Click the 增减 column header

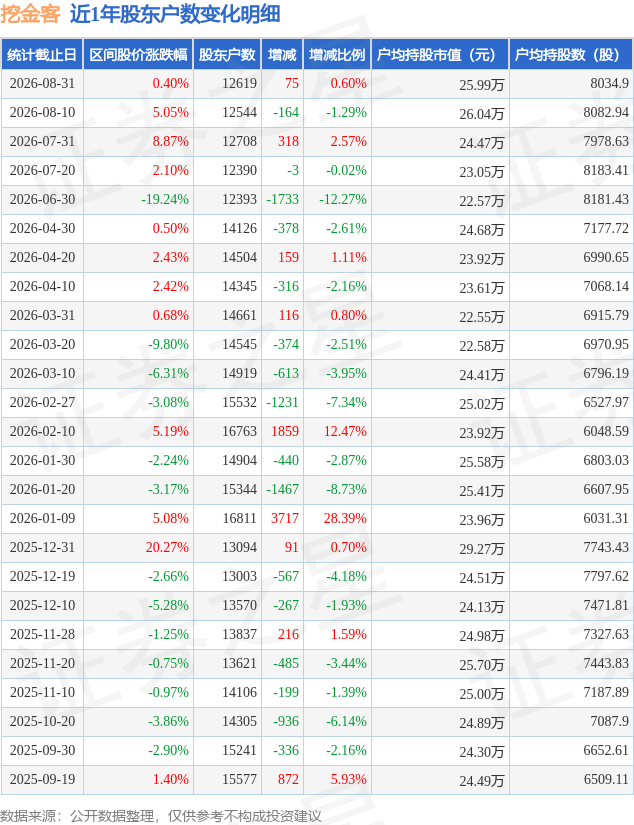click(282, 55)
